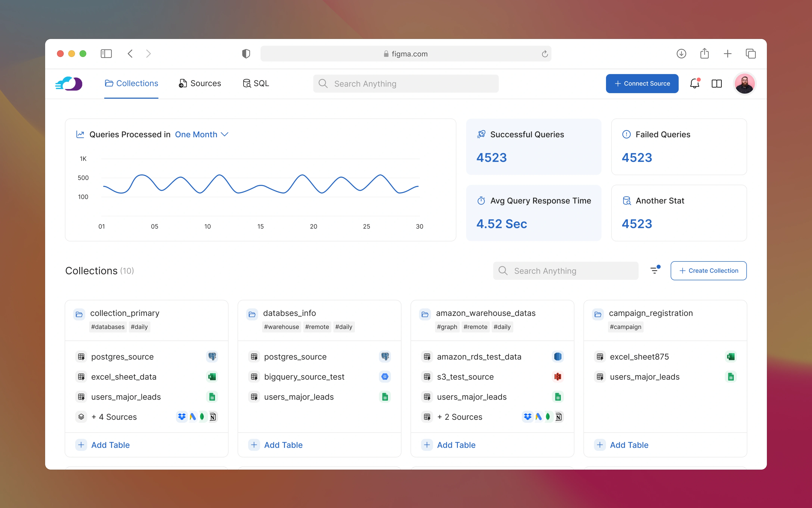
Task: Open Safari downloads icon
Action: pos(681,54)
